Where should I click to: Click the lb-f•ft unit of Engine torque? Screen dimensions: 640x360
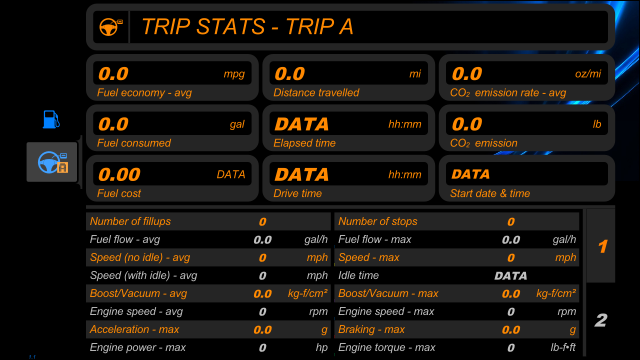point(563,347)
